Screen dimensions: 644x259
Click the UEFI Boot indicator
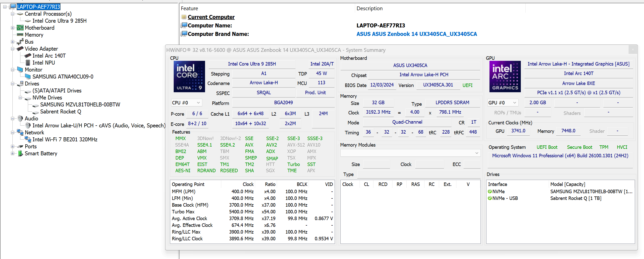[x=547, y=147]
